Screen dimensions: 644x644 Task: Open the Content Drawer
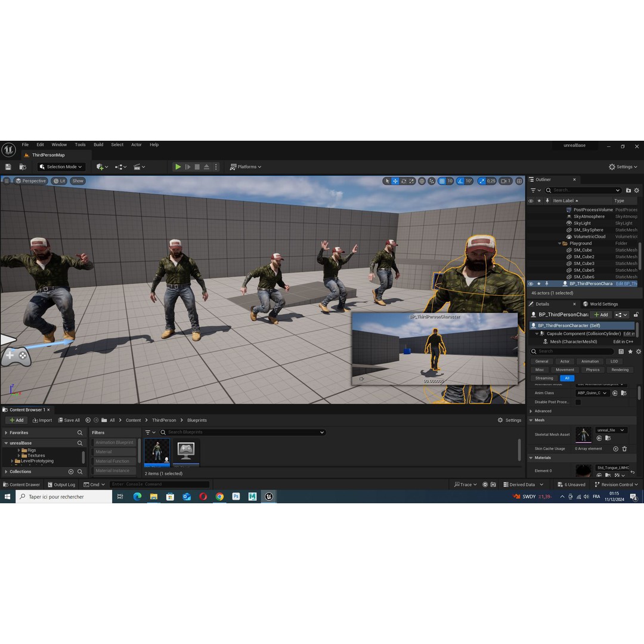click(21, 485)
